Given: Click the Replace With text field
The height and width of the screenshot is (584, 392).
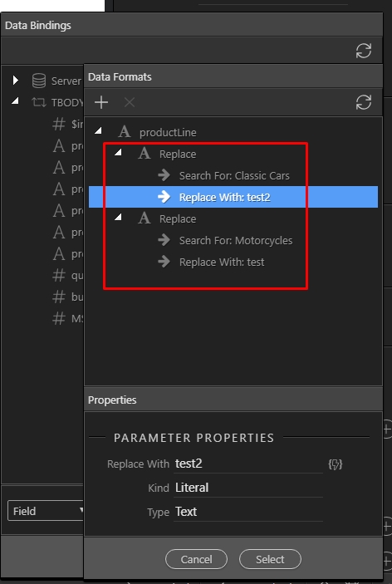Looking at the screenshot, I should point(248,464).
